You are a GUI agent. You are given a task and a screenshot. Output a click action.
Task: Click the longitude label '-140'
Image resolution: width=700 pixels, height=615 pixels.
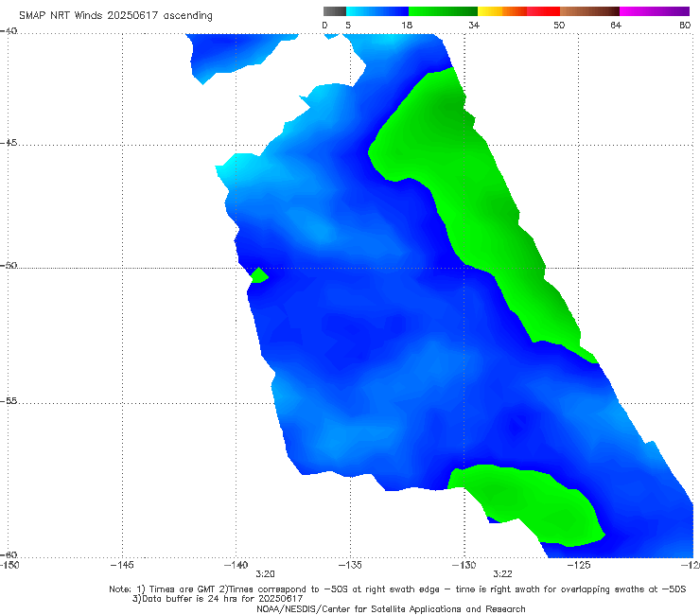(x=236, y=565)
